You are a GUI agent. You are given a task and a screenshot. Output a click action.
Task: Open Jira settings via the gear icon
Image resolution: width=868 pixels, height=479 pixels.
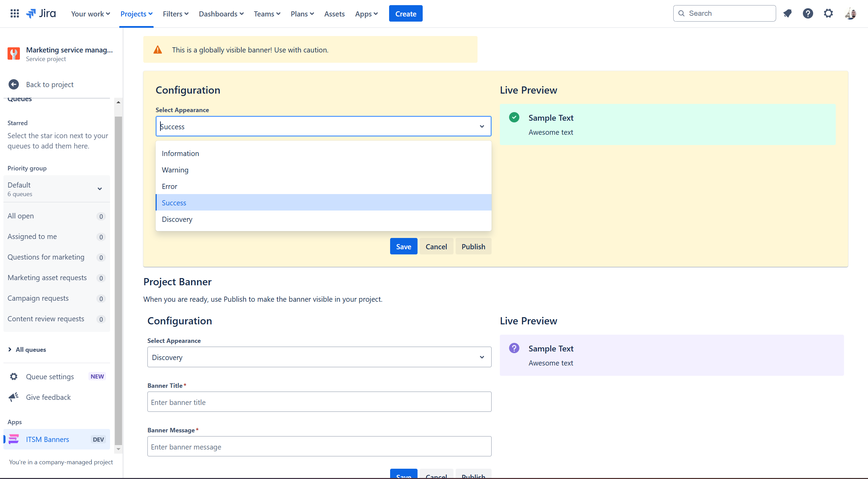[828, 13]
